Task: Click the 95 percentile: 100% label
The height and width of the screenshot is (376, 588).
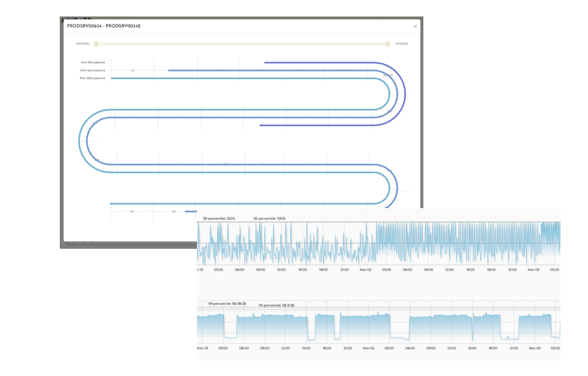Action: (x=269, y=218)
